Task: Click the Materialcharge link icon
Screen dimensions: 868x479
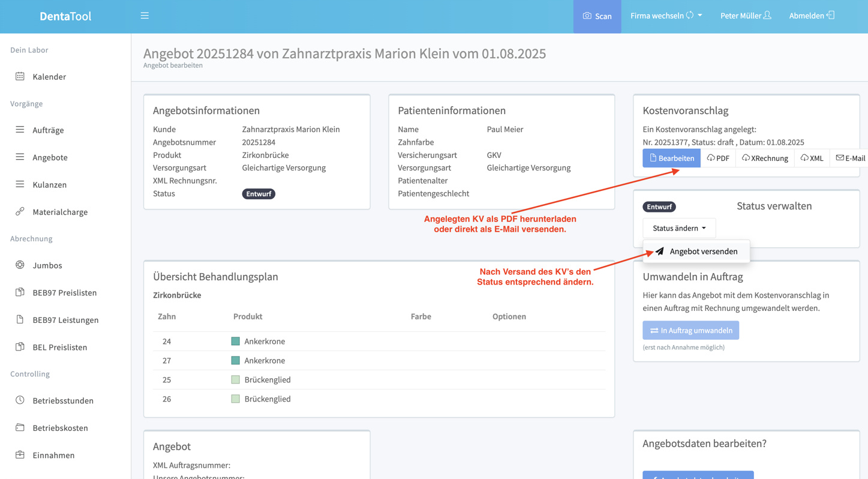Action: tap(20, 211)
